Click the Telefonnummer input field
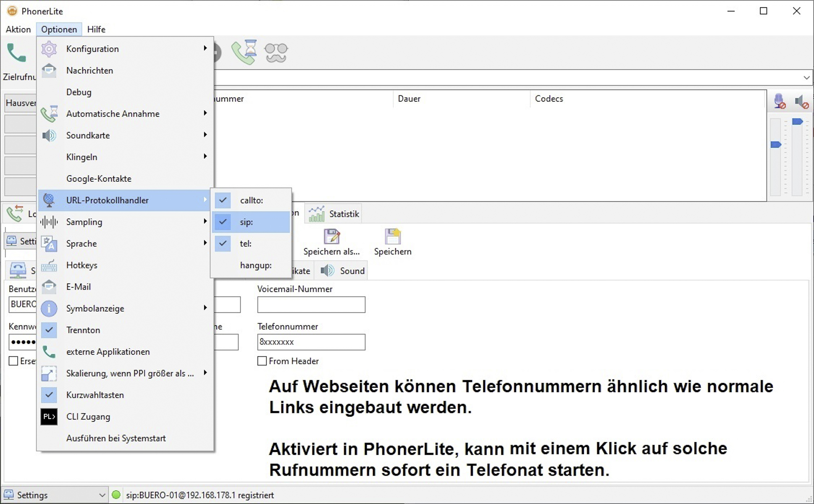 point(311,342)
